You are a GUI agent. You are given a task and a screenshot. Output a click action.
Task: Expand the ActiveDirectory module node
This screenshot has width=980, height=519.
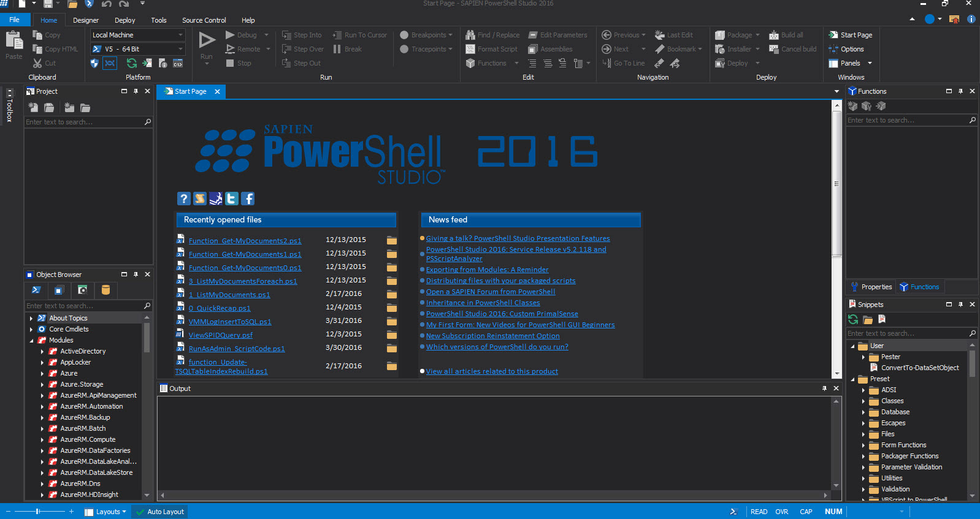point(42,351)
